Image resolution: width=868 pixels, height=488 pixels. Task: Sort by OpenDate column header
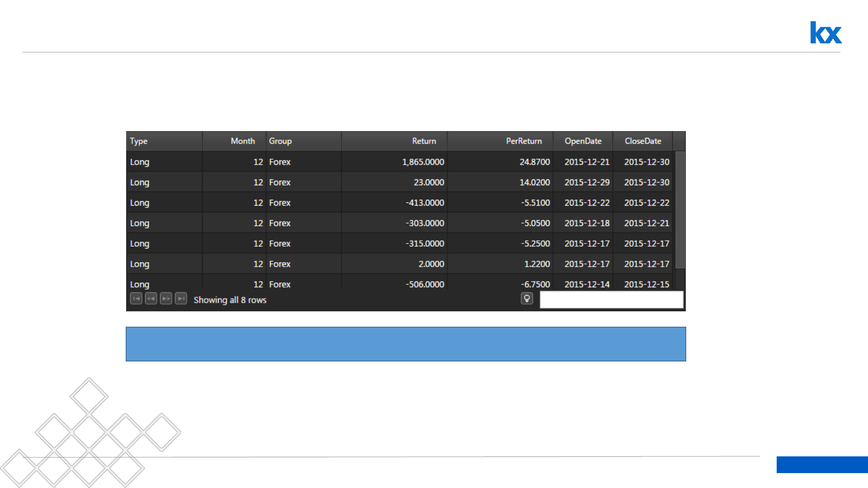(583, 141)
